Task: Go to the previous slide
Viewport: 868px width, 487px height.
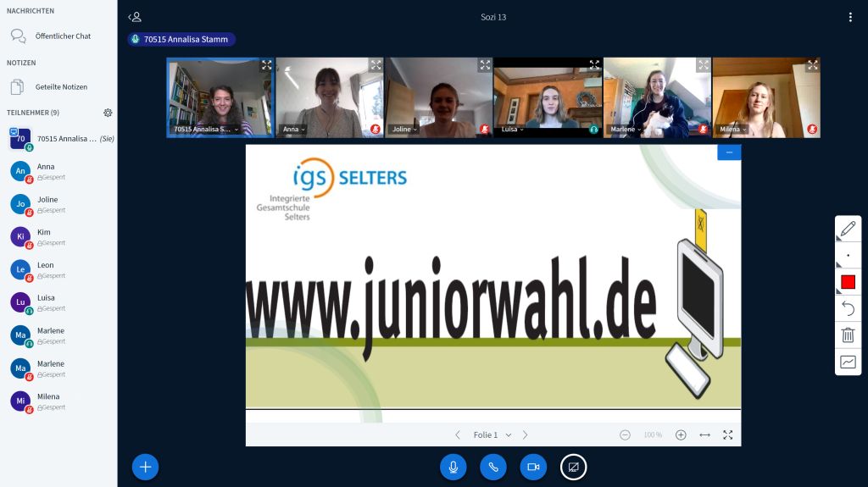Action: 458,435
